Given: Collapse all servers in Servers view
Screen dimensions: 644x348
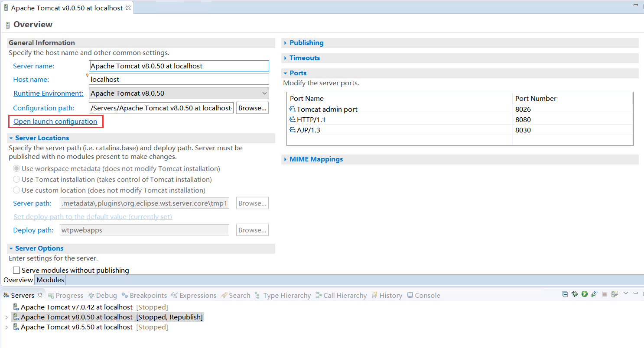Looking at the screenshot, I should point(565,294).
